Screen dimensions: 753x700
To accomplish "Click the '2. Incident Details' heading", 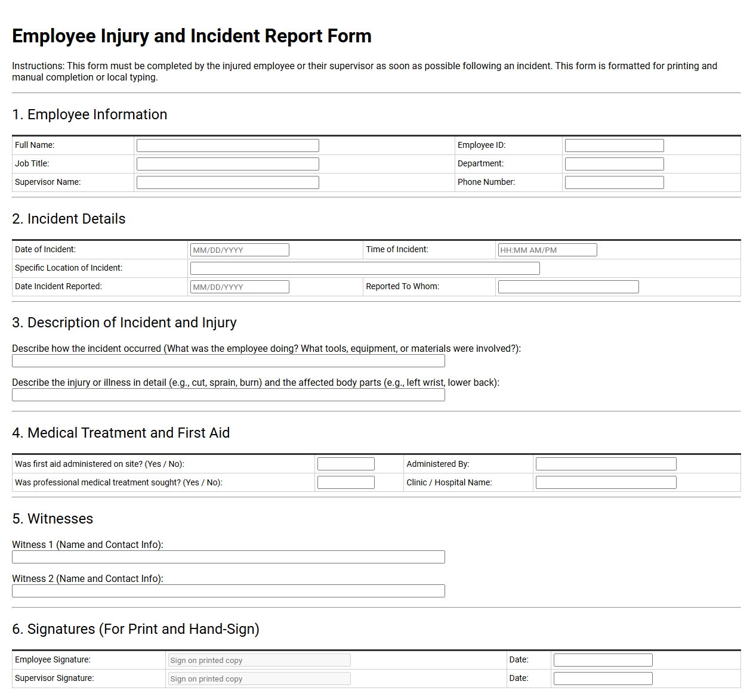I will tap(69, 219).
